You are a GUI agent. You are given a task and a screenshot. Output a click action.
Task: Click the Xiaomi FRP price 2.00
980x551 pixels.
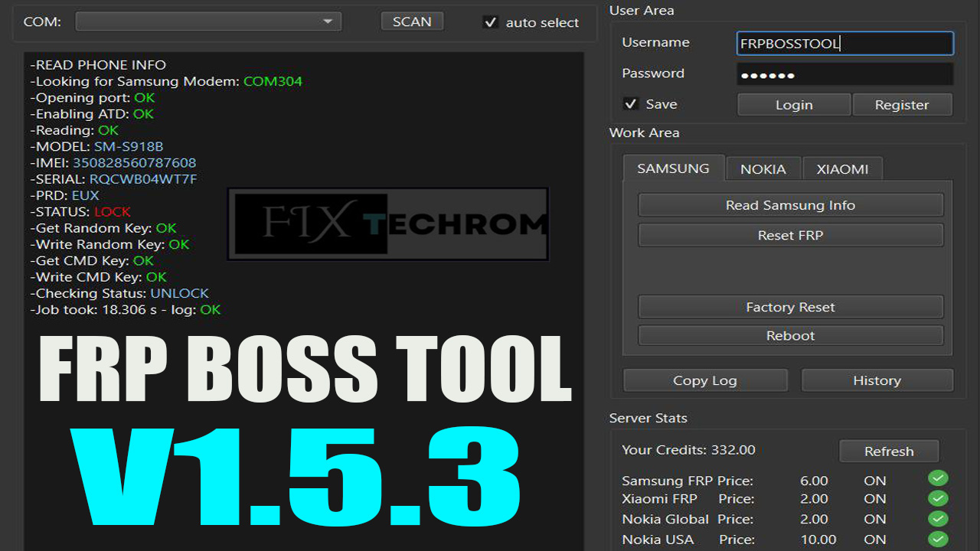pyautogui.click(x=814, y=499)
